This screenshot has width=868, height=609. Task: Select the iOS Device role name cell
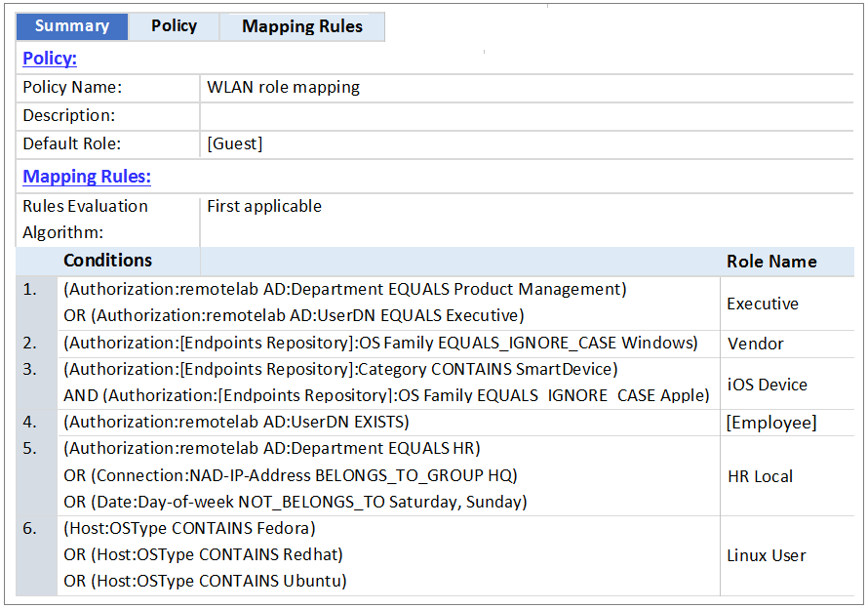click(x=767, y=385)
